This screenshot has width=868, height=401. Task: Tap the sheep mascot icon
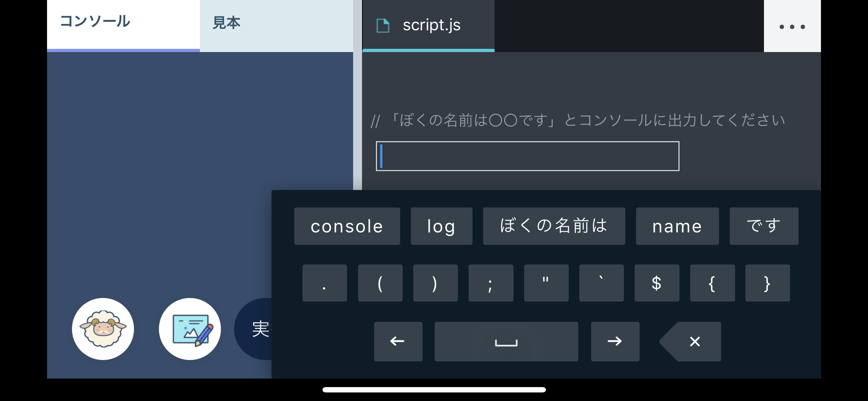[x=103, y=329]
